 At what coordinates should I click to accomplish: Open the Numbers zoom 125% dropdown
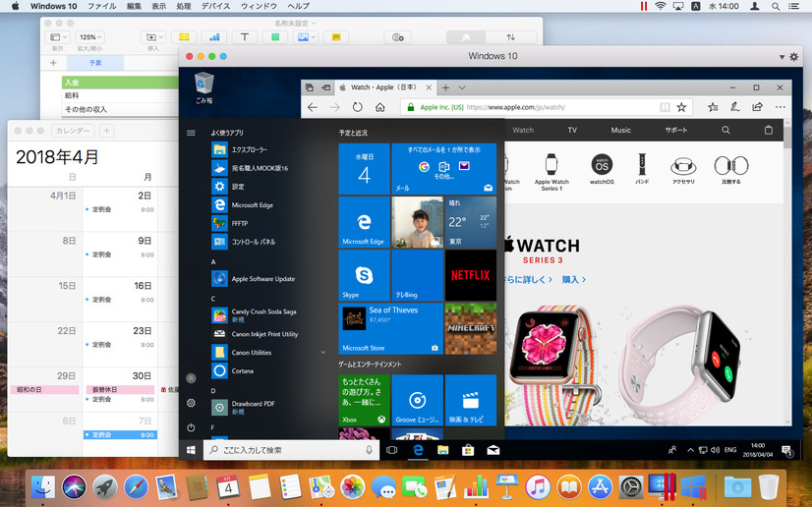(90, 37)
